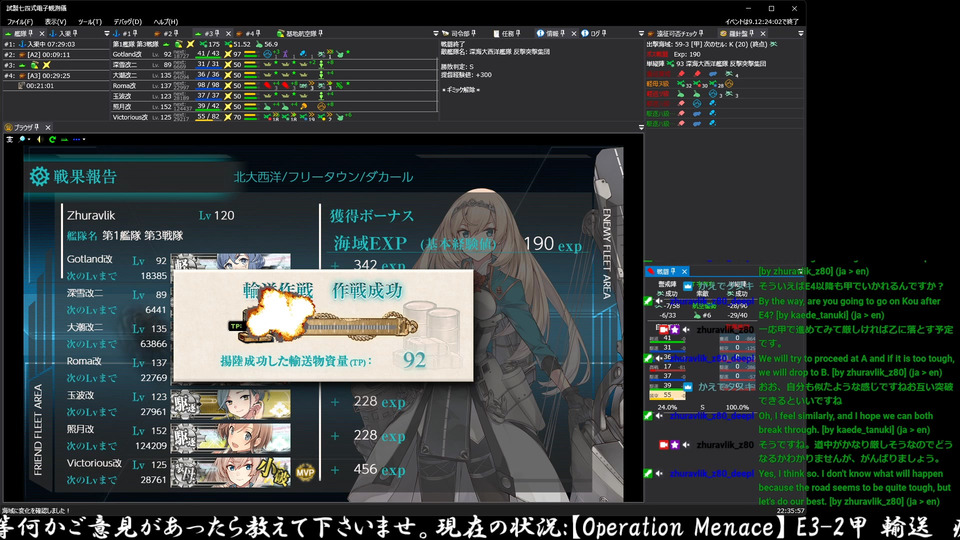
Task: Toggle auto-hide pin on 戦闘 tab
Action: click(x=673, y=271)
